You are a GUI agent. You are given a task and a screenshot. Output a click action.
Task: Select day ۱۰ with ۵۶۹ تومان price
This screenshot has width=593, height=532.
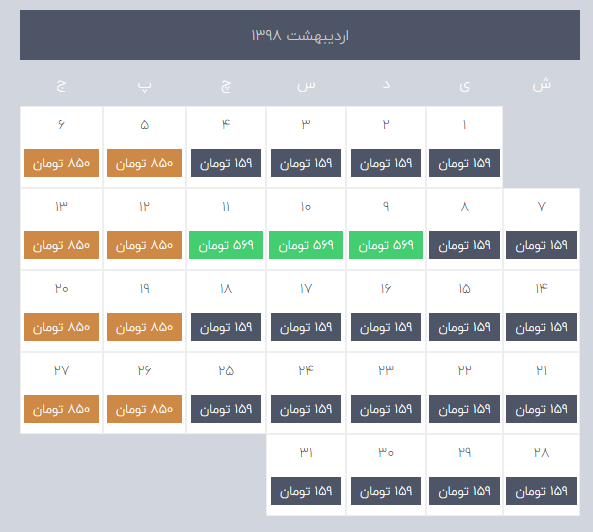[306, 245]
